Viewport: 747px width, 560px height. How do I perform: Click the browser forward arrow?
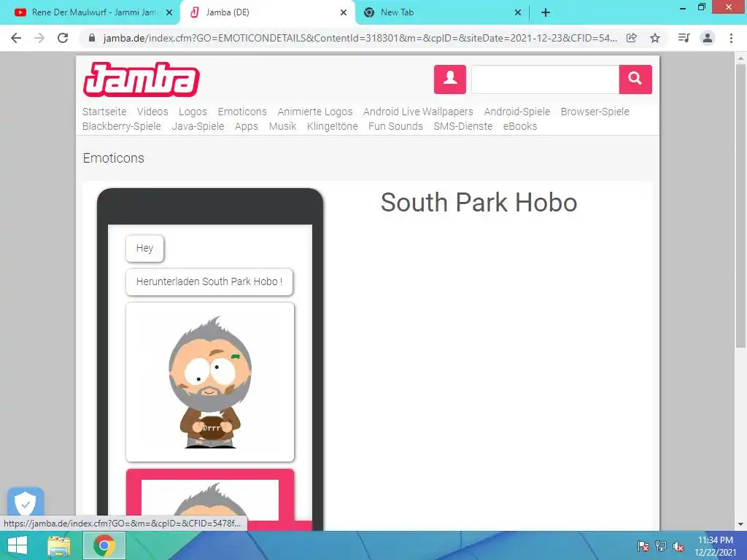coord(39,38)
